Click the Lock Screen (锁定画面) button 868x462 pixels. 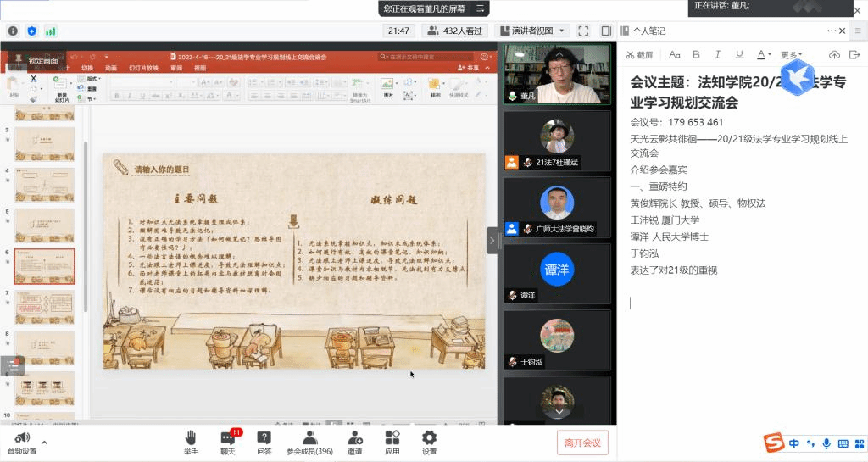pyautogui.click(x=38, y=61)
